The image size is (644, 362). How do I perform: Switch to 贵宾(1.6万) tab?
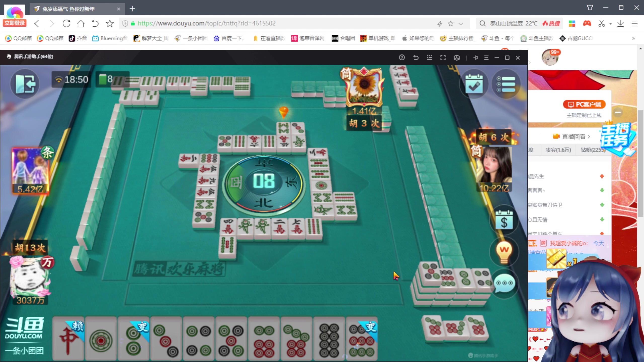(558, 150)
